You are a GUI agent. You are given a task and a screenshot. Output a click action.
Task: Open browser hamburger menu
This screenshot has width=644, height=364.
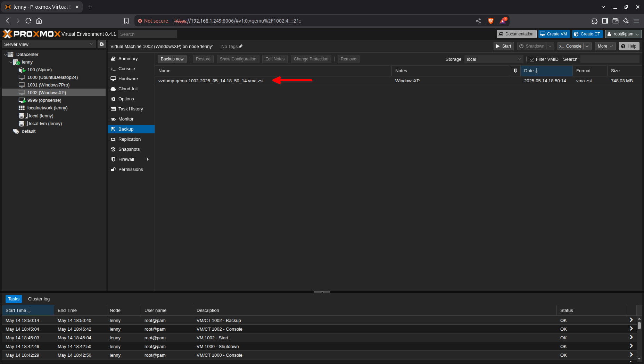pos(636,21)
